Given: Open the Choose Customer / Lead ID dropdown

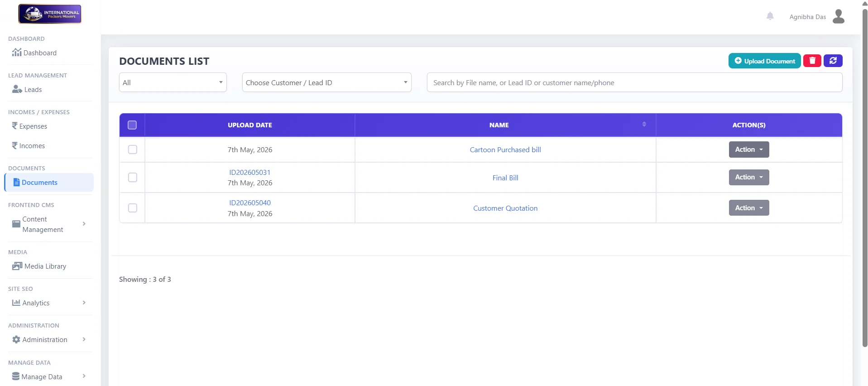Looking at the screenshot, I should pyautogui.click(x=327, y=82).
